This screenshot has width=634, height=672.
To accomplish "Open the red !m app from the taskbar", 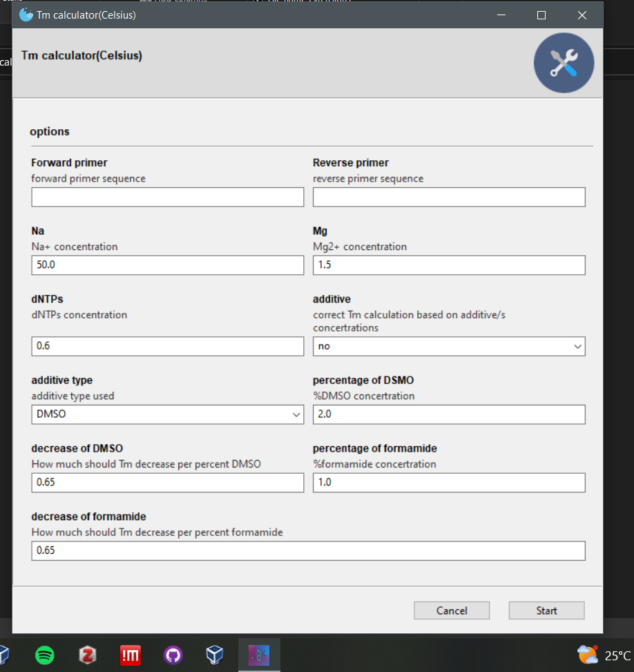I will click(130, 655).
